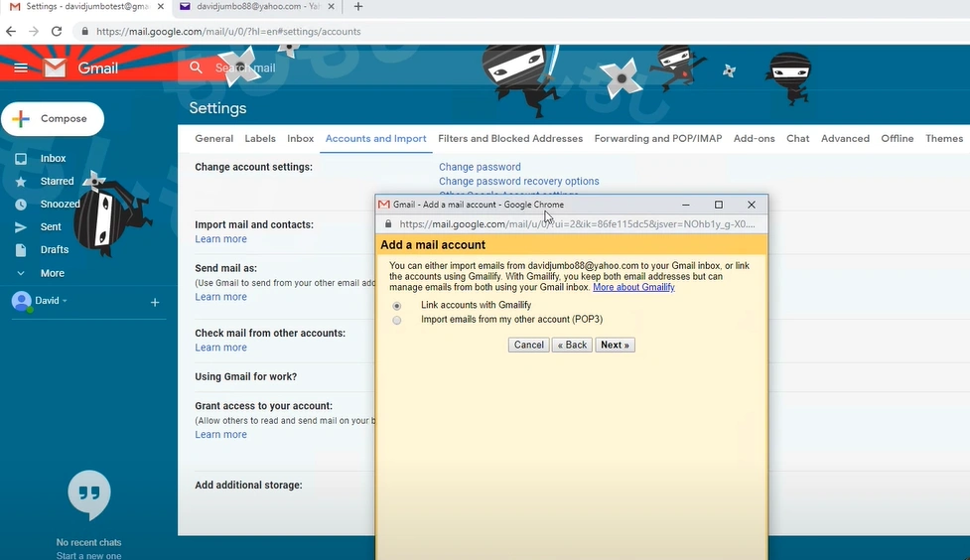Click the Back button in popup
Image resolution: width=970 pixels, height=560 pixels.
pyautogui.click(x=572, y=345)
